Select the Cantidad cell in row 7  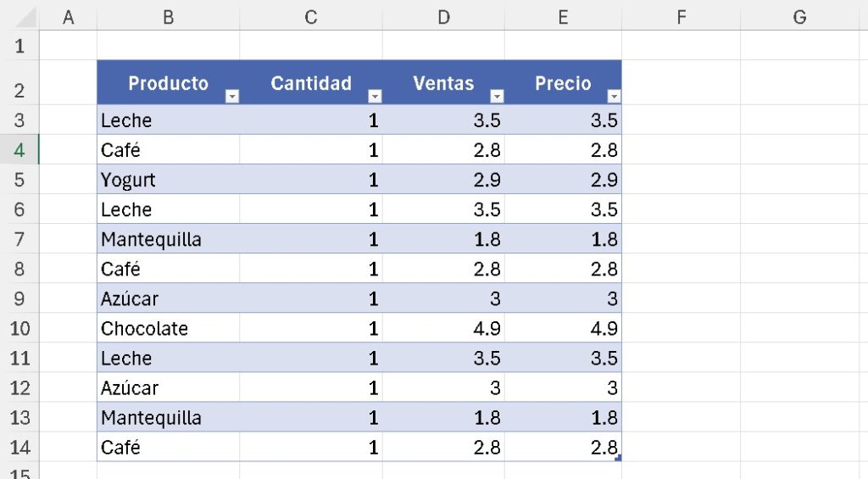[x=311, y=239]
